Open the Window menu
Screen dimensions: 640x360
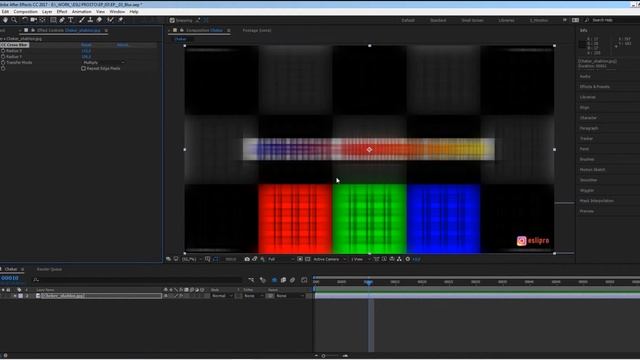pyautogui.click(x=117, y=11)
